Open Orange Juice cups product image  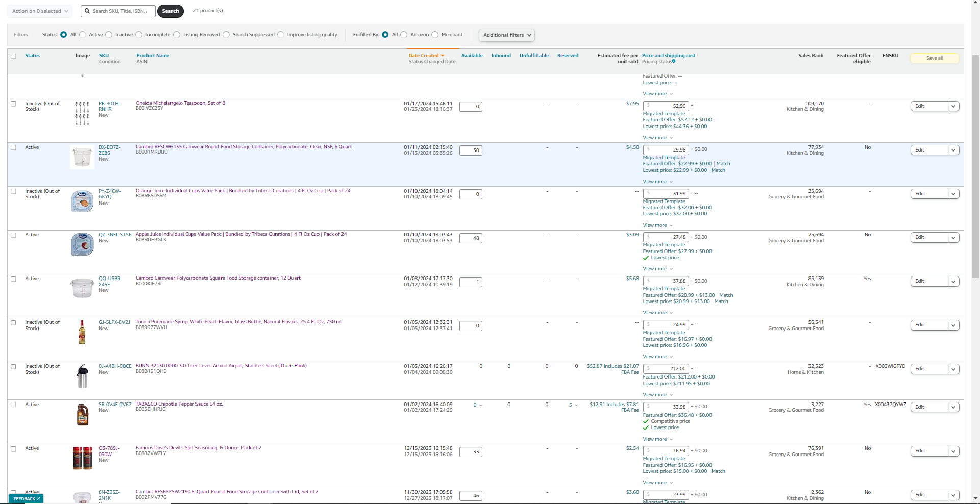point(82,201)
